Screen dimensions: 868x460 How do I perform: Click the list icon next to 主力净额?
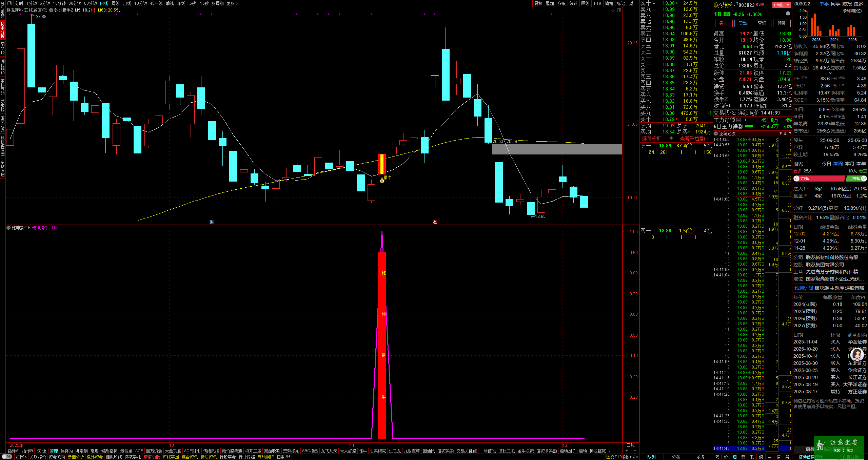738,120
